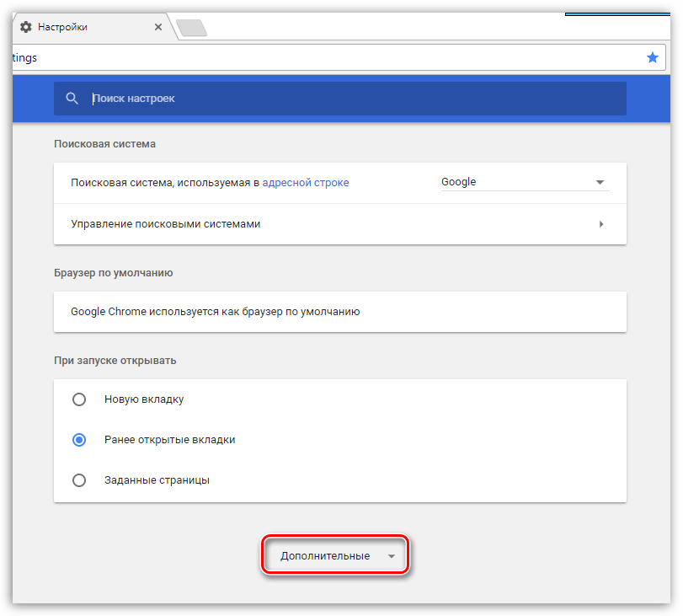Follow the адресной строке link
This screenshot has height=616, width=683.
[306, 183]
